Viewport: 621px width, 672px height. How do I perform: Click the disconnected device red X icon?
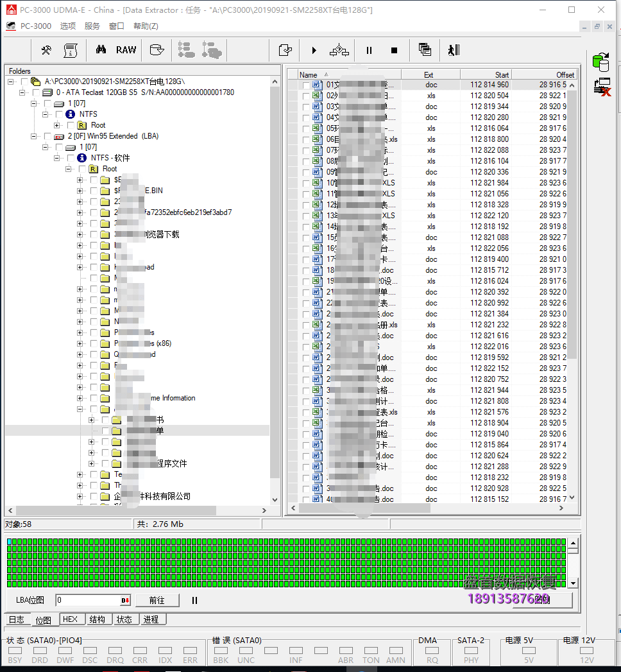point(602,87)
